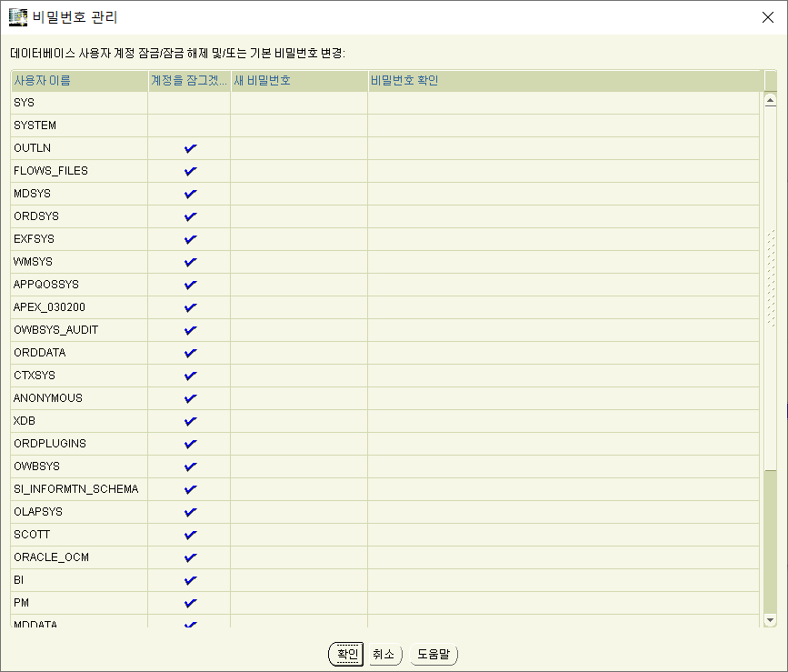Click the new password field for SCOTT
The height and width of the screenshot is (672, 788).
click(x=299, y=535)
